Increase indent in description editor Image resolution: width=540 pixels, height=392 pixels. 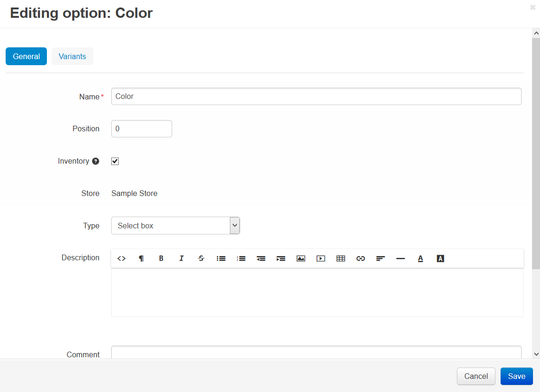click(281, 258)
